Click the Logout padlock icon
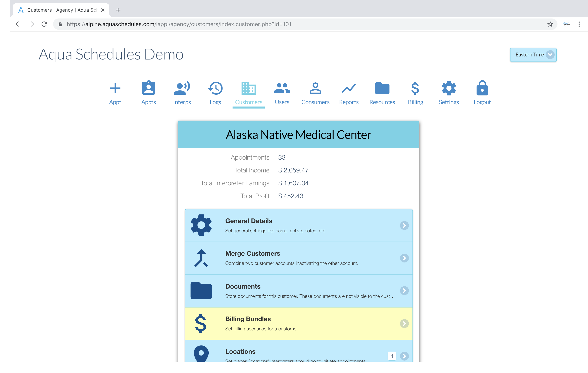This screenshot has width=588, height=373. point(482,88)
